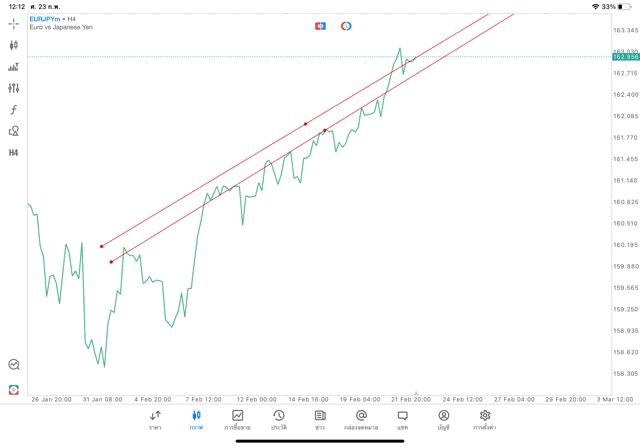
Task: Tap the one-click trading icon in left sidebar
Action: coord(14,389)
